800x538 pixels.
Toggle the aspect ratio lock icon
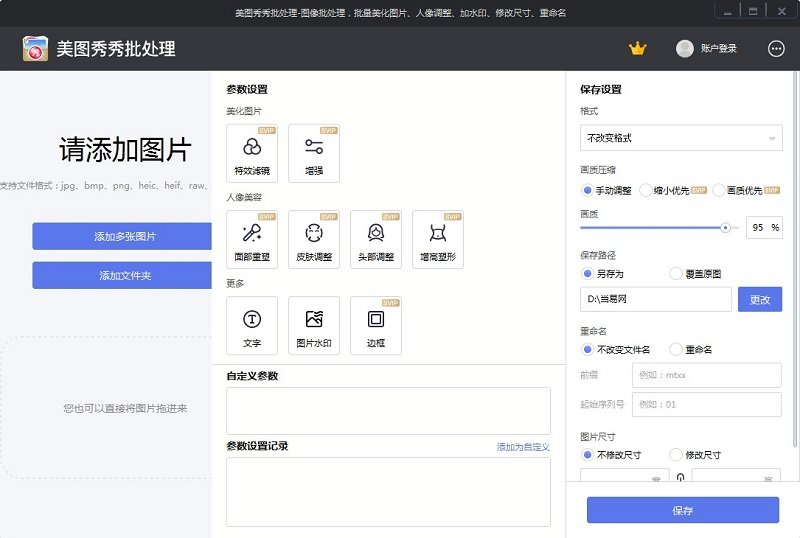(x=680, y=478)
